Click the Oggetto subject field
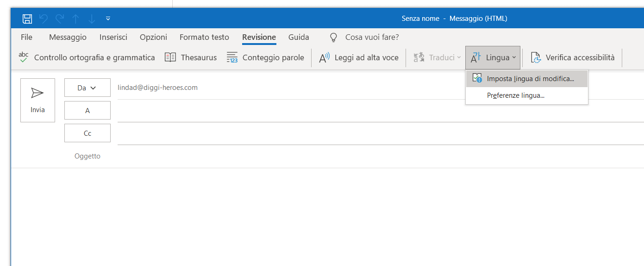 (381, 156)
